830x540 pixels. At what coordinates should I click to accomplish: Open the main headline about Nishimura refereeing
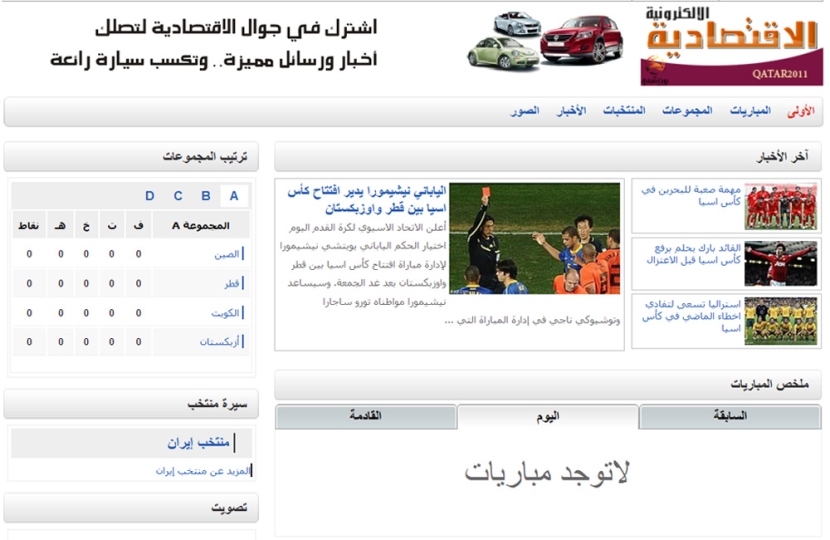point(367,200)
